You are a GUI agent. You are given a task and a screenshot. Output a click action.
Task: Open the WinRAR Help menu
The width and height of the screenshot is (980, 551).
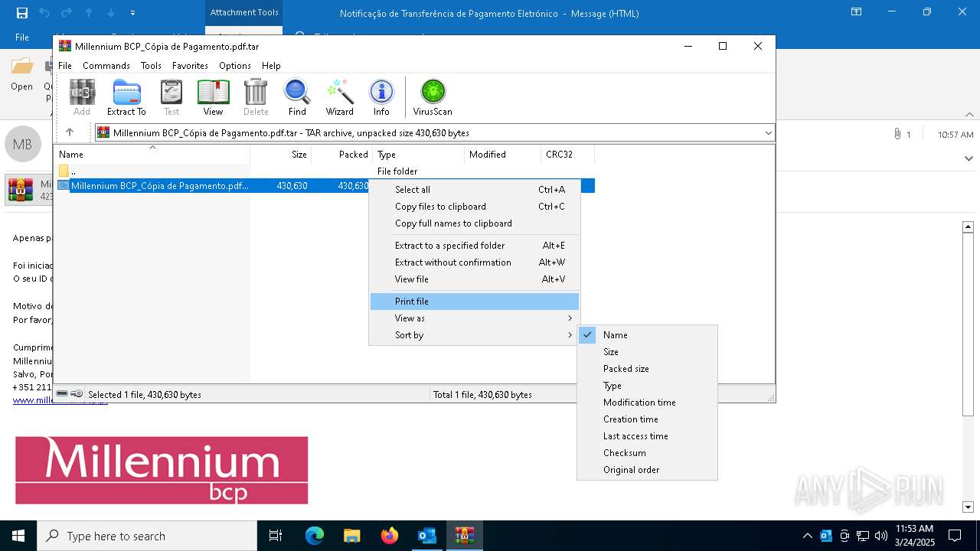pyautogui.click(x=271, y=66)
